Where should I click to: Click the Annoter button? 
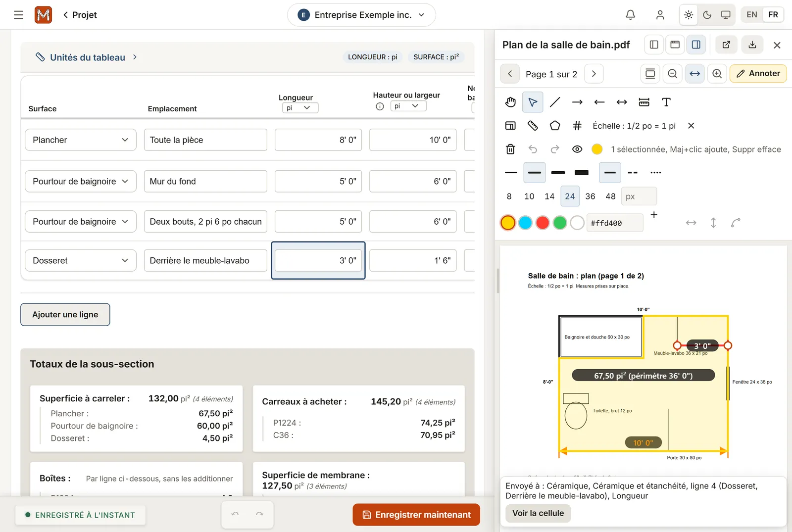coord(758,74)
